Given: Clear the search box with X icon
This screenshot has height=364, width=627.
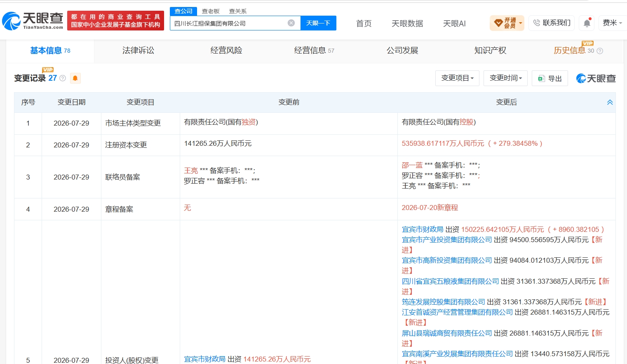Looking at the screenshot, I should (x=291, y=23).
